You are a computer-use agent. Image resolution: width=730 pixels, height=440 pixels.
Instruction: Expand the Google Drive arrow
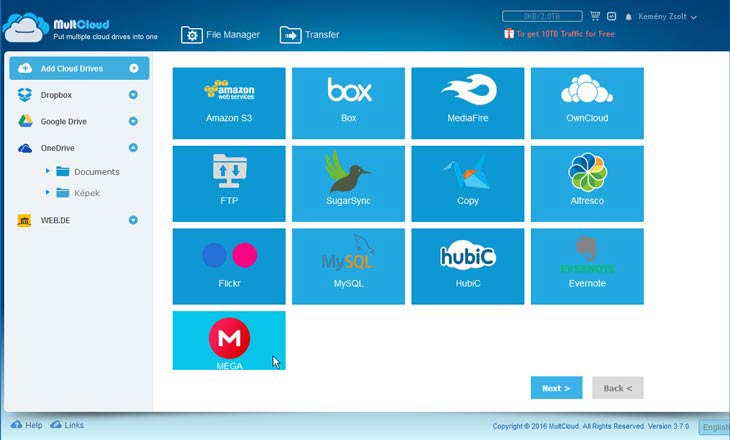pyautogui.click(x=133, y=121)
